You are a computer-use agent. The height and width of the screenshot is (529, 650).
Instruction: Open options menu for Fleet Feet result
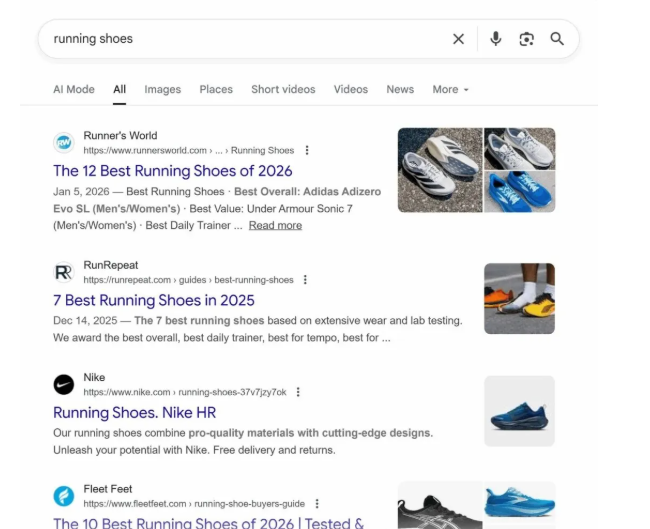click(x=317, y=503)
